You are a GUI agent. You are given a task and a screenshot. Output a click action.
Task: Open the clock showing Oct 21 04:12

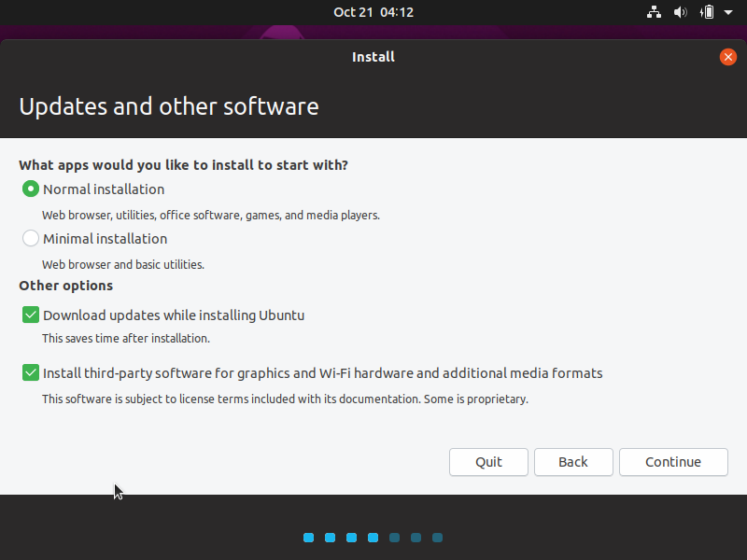pyautogui.click(x=373, y=12)
